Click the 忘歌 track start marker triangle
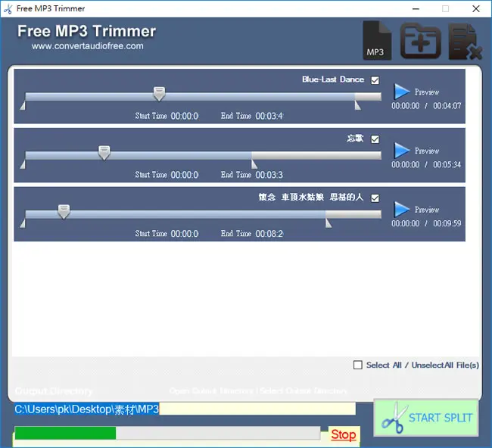492x448 pixels. [23, 164]
